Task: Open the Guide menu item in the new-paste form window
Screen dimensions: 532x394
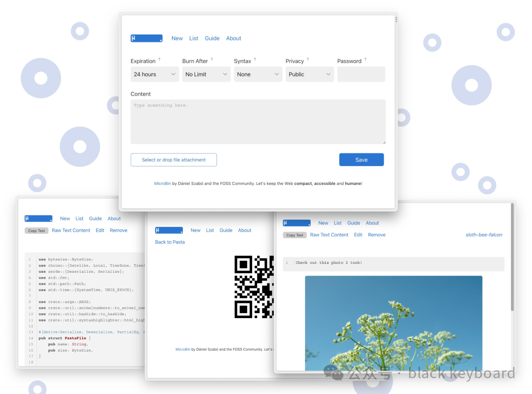Action: point(212,38)
